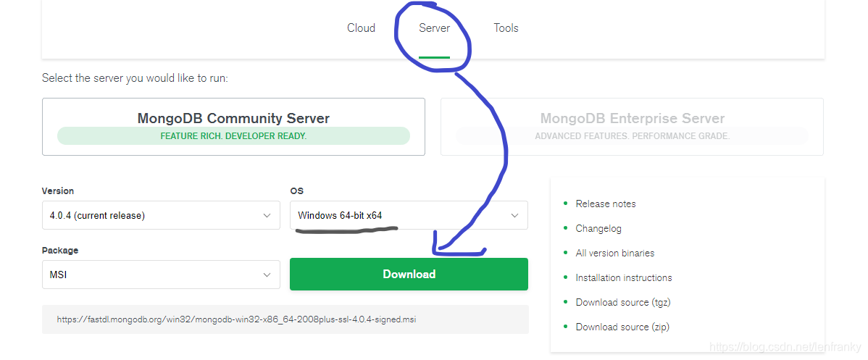Open the Version dropdown showing 4.0.4
The image size is (868, 360).
[161, 215]
